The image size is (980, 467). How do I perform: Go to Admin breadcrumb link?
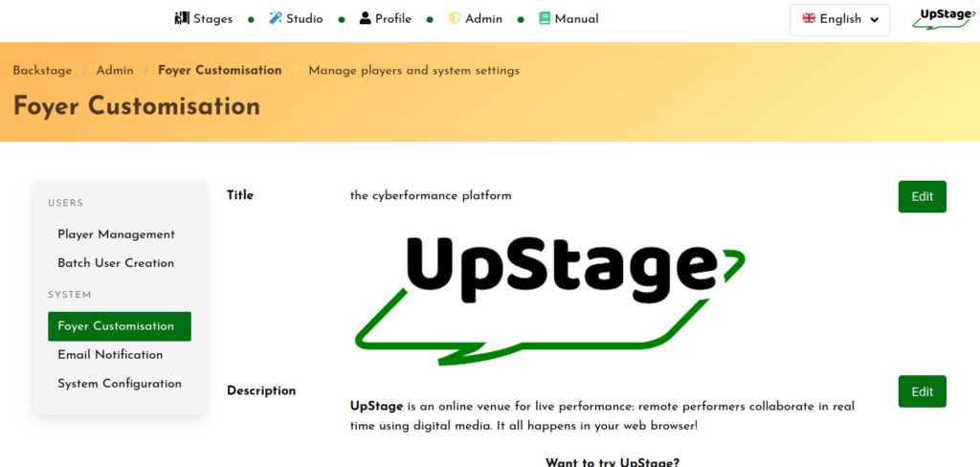point(115,70)
